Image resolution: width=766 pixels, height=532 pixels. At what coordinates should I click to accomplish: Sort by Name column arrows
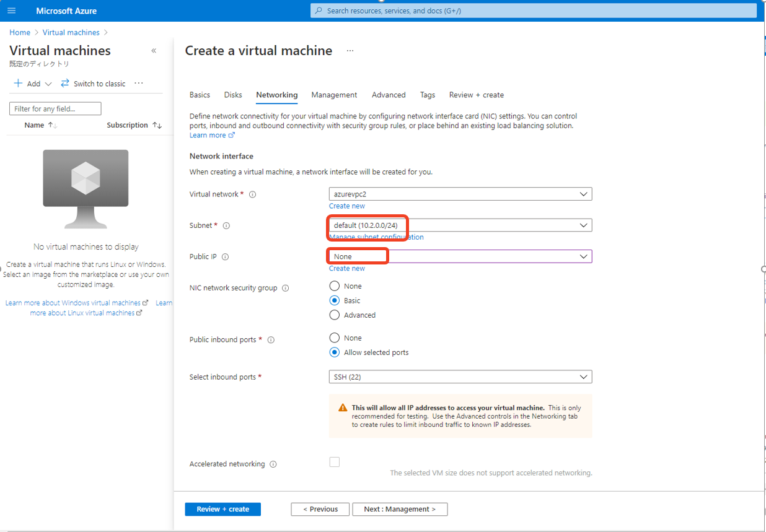tap(53, 125)
